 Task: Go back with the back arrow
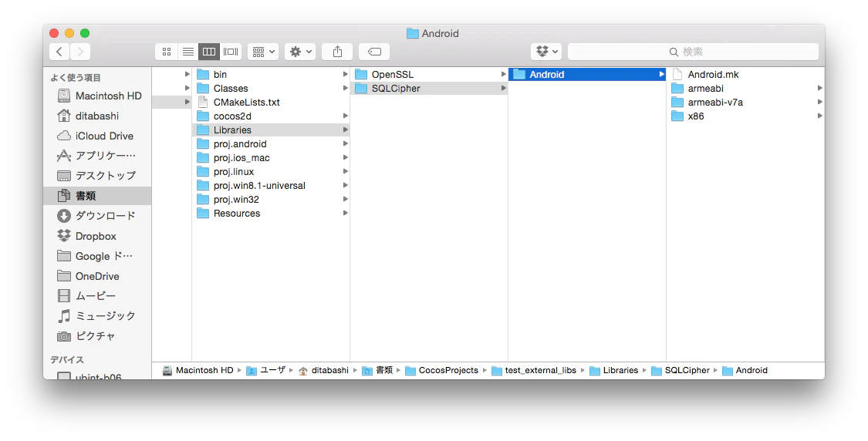tap(59, 52)
